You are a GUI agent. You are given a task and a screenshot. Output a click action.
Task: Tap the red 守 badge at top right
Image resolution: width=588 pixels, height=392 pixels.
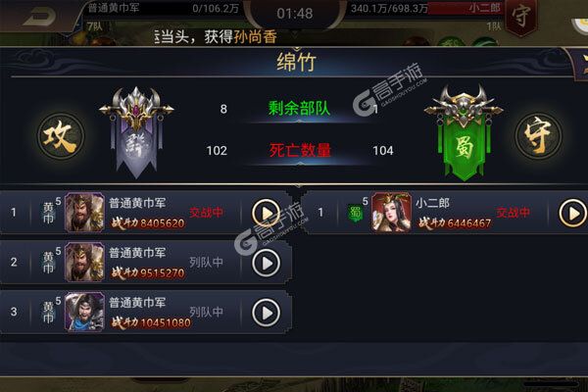point(520,16)
